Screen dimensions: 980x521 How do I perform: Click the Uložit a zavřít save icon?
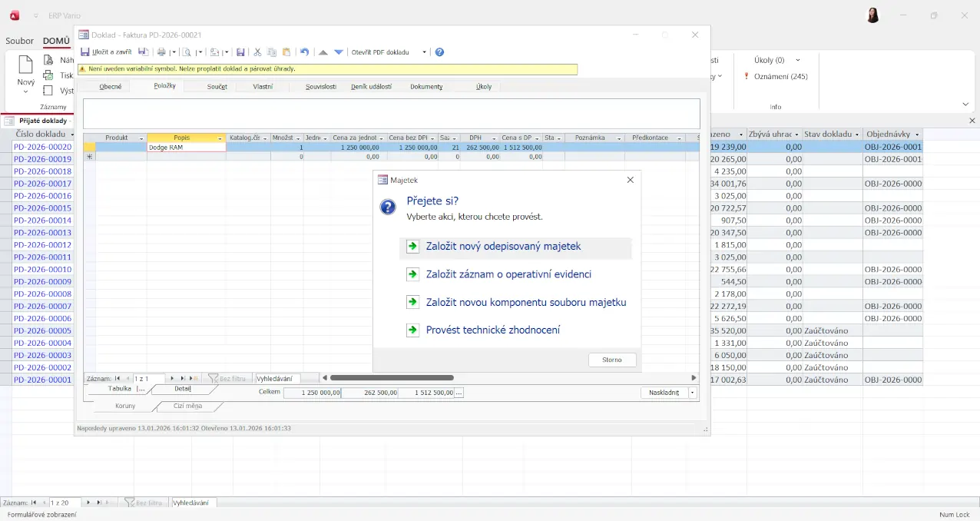85,52
